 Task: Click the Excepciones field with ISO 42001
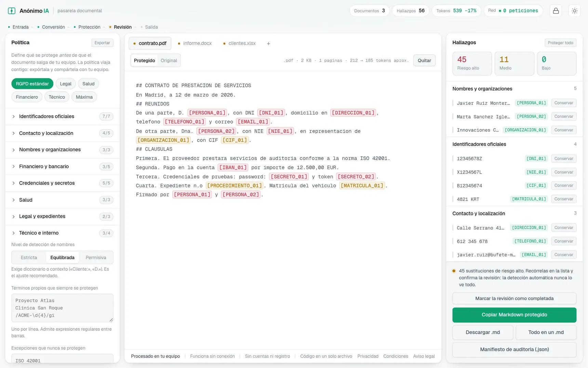click(62, 359)
